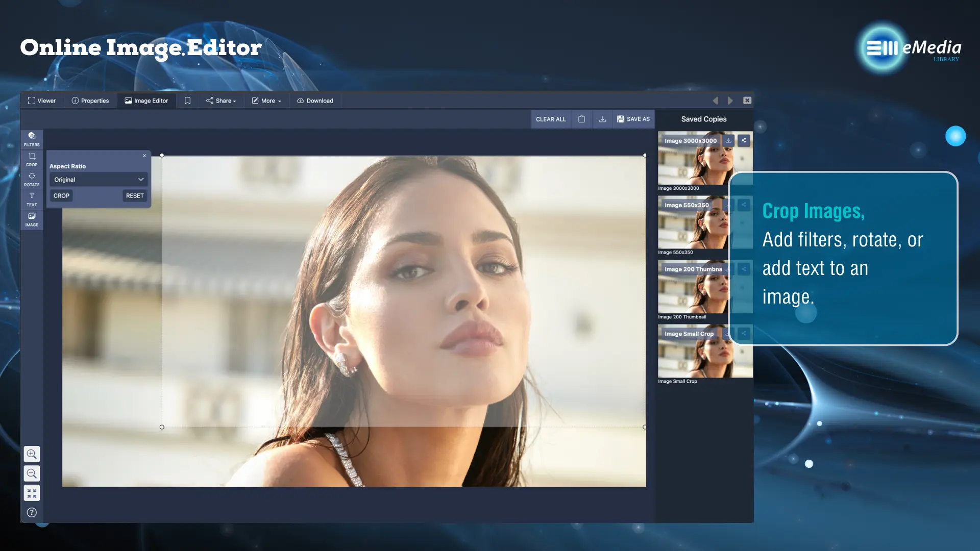The image size is (980, 551).
Task: Click the clipboard icon beside Clear All
Action: pos(581,119)
